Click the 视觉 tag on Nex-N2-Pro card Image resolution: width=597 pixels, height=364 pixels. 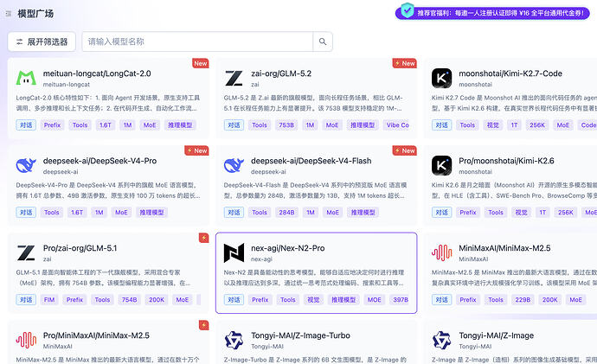point(313,300)
